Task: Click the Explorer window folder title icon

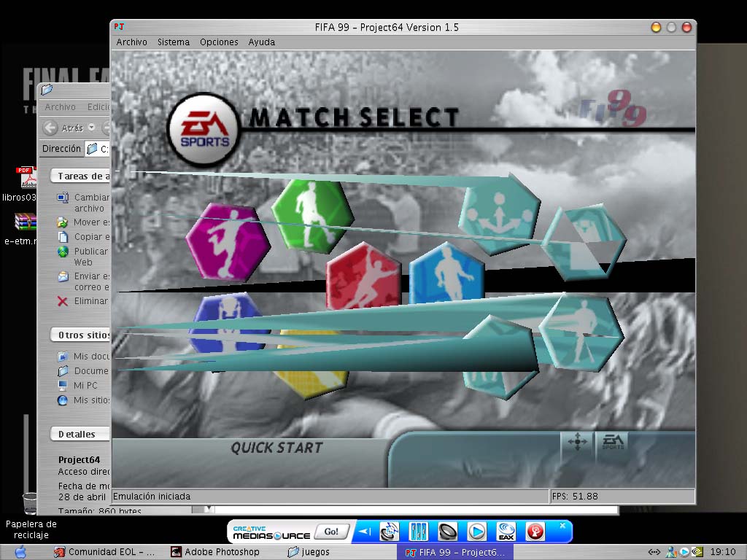Action: point(47,90)
